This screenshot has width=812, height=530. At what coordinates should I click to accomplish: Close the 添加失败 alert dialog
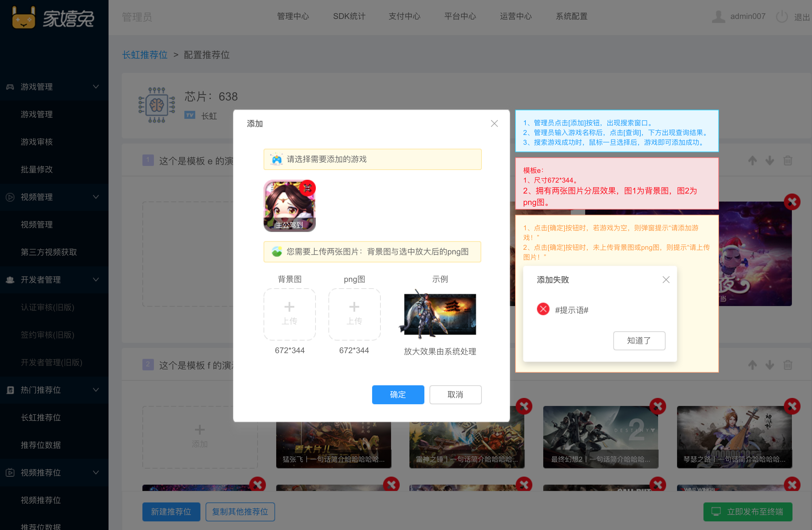pos(666,280)
